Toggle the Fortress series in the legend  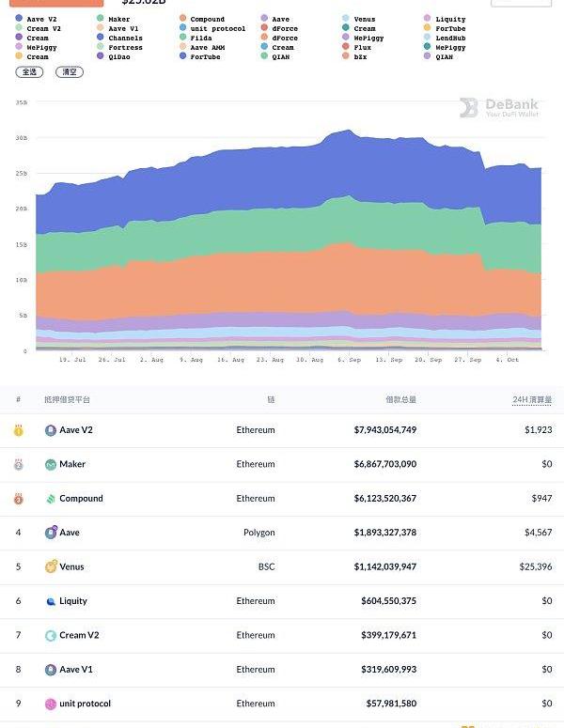pyautogui.click(x=119, y=47)
